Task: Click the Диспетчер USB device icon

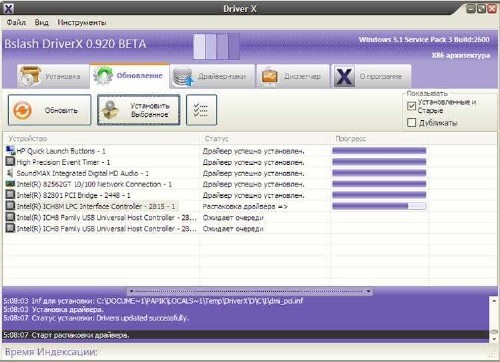Action: (270, 76)
